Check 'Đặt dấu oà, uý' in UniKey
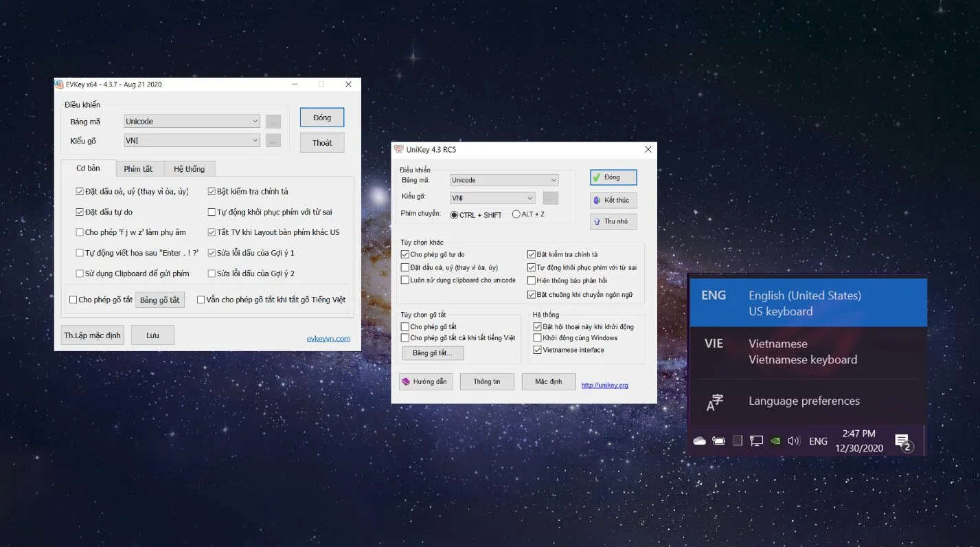Image resolution: width=980 pixels, height=547 pixels. [x=405, y=267]
